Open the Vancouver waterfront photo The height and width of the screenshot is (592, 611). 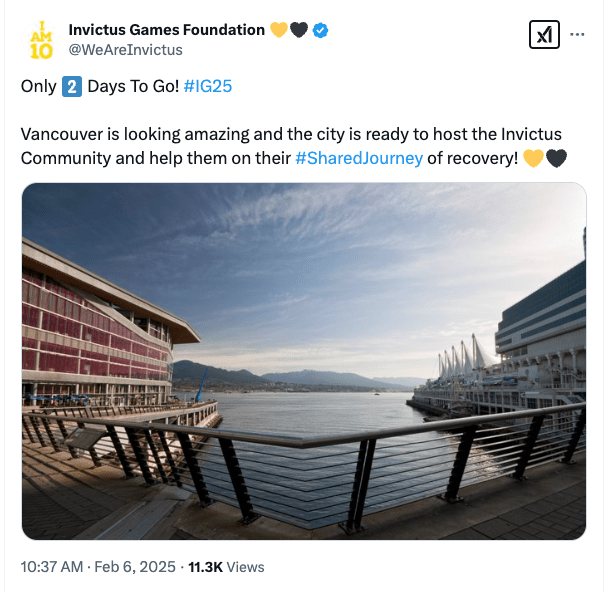(x=304, y=300)
